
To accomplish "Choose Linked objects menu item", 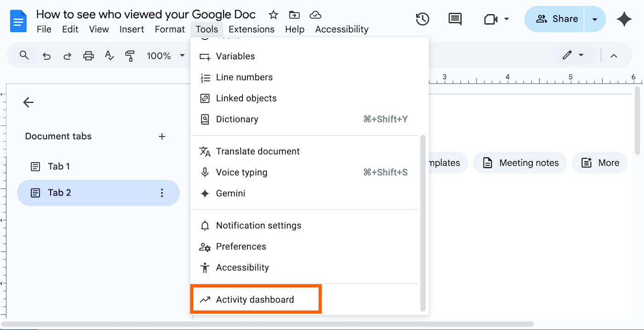I will (305, 98).
